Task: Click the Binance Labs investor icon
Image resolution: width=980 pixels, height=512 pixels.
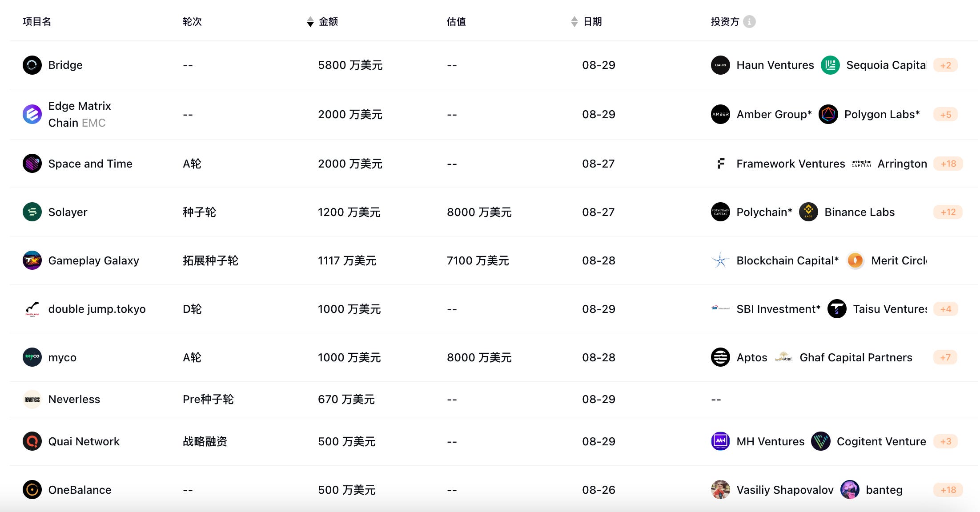Action: click(808, 212)
